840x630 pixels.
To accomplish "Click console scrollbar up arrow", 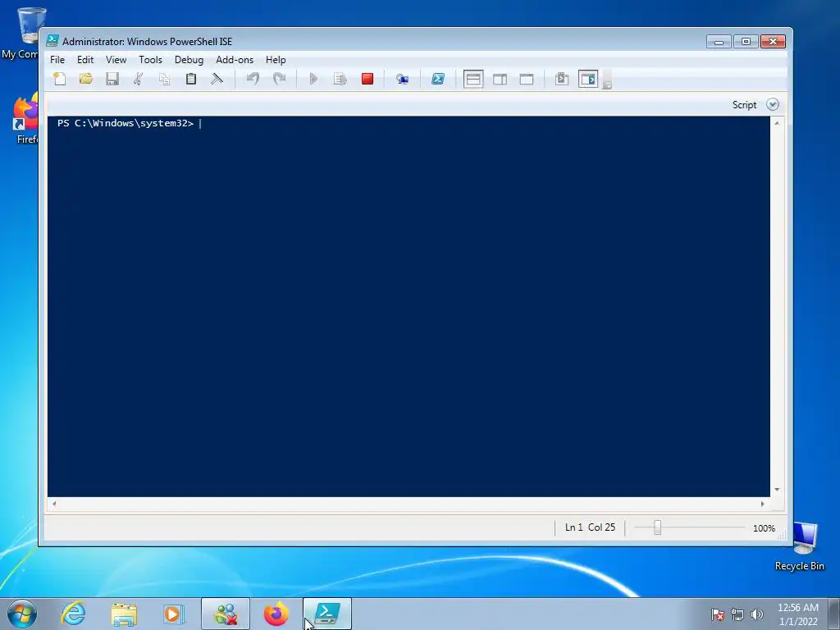I will (777, 123).
